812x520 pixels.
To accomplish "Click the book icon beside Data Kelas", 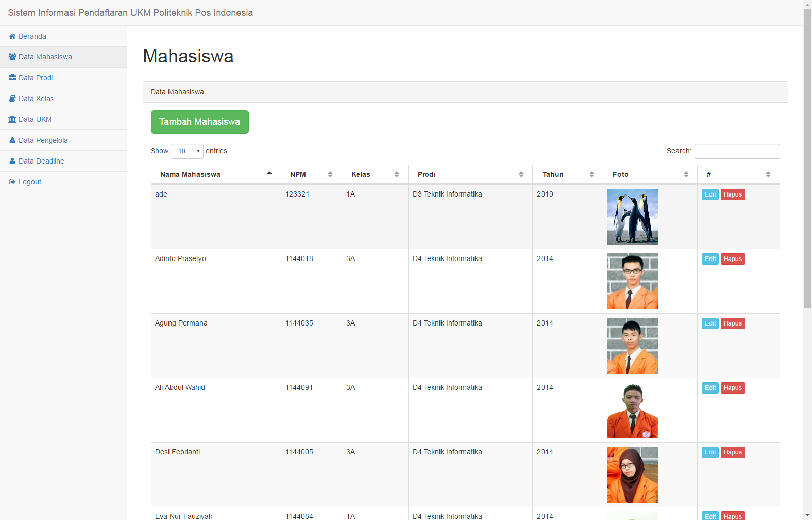I will pyautogui.click(x=12, y=99).
